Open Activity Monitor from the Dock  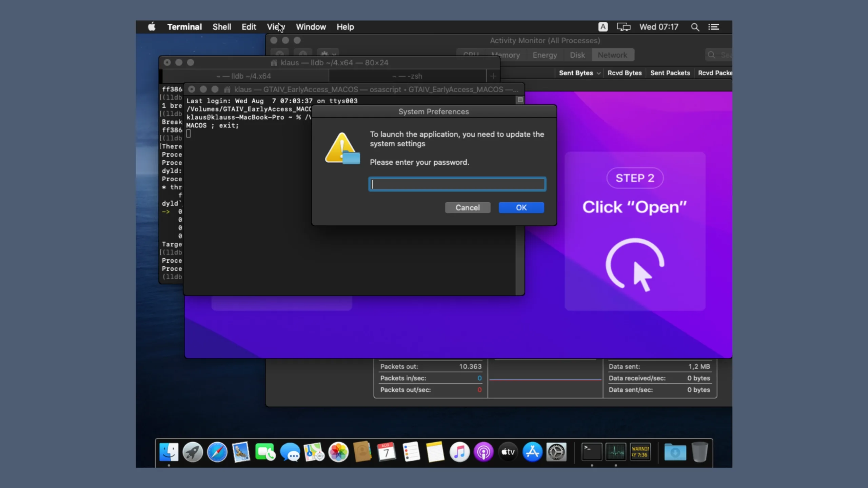[616, 452]
